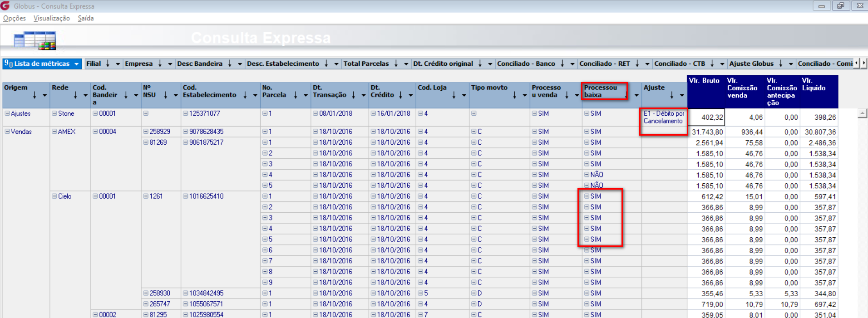The image size is (868, 318).
Task: Click the sort arrow in Nº NSU header
Action: [166, 95]
